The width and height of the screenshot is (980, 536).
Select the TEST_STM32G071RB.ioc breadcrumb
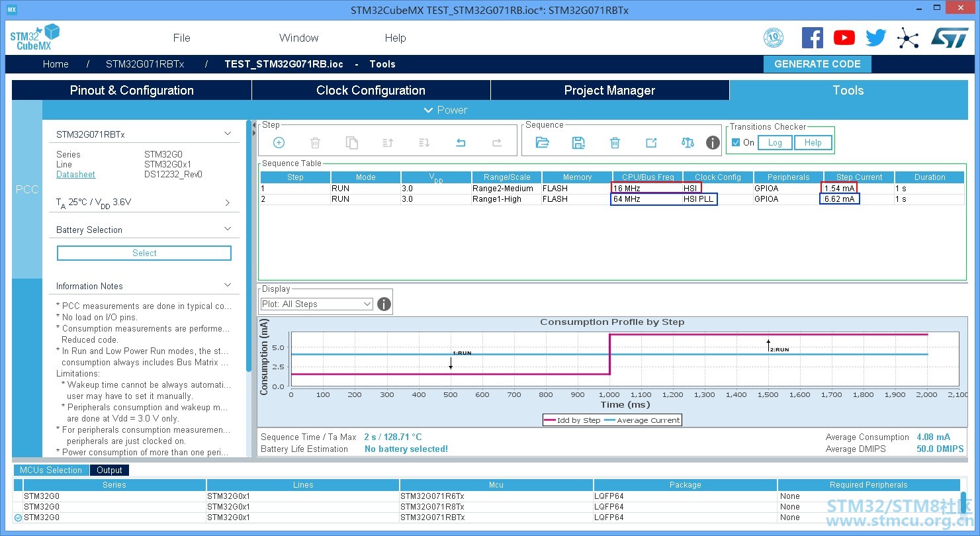coord(284,64)
